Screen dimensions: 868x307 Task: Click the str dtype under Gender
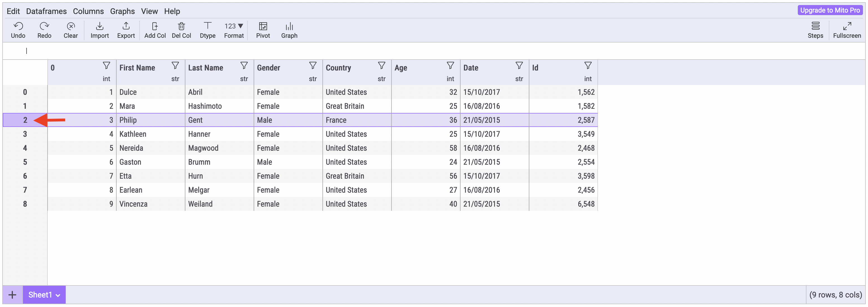[x=313, y=79]
